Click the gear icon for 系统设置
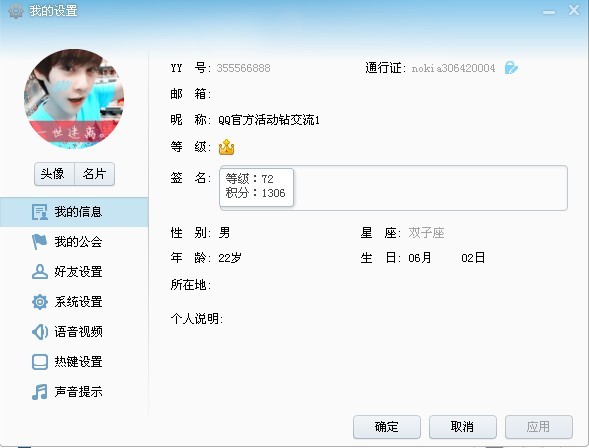This screenshot has width=589, height=448. (39, 302)
